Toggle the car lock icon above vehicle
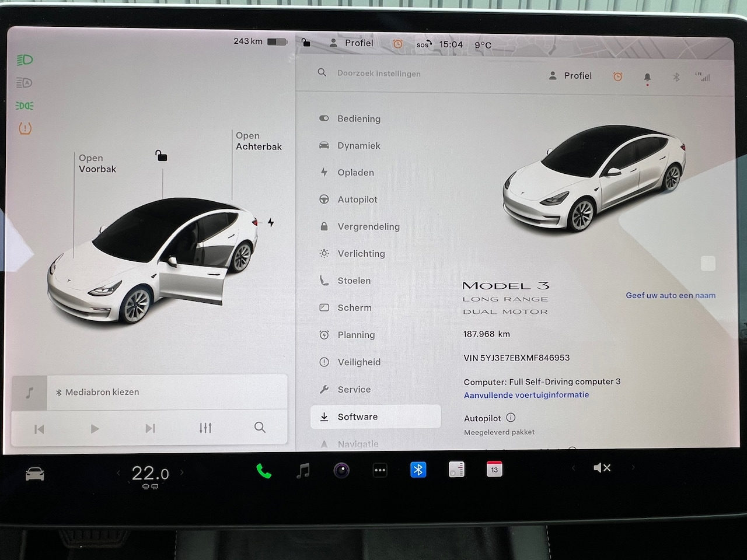 [x=162, y=156]
